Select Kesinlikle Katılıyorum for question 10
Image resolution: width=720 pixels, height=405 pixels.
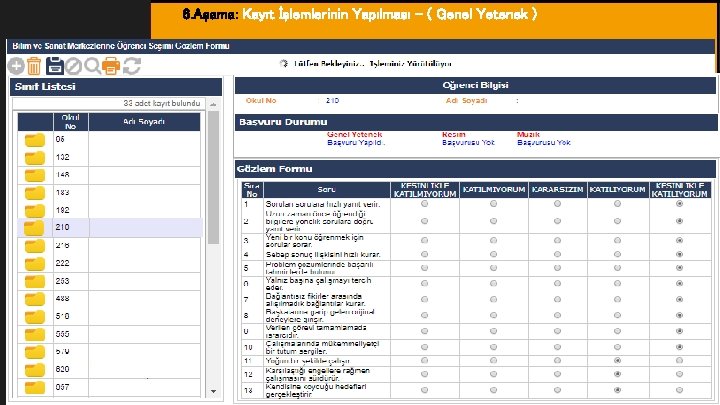[x=679, y=347]
